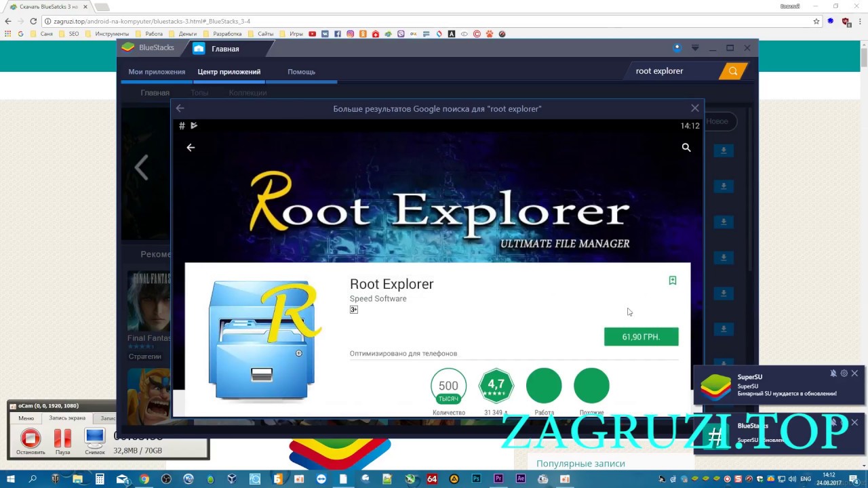Open the BlueStacks dropdown menu arrow

695,48
